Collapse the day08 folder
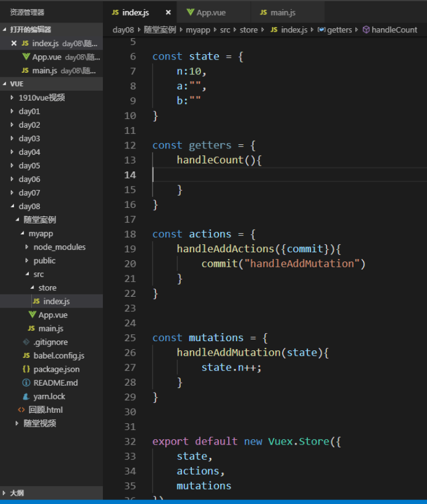Image resolution: width=427 pixels, height=504 pixels. [51, 206]
